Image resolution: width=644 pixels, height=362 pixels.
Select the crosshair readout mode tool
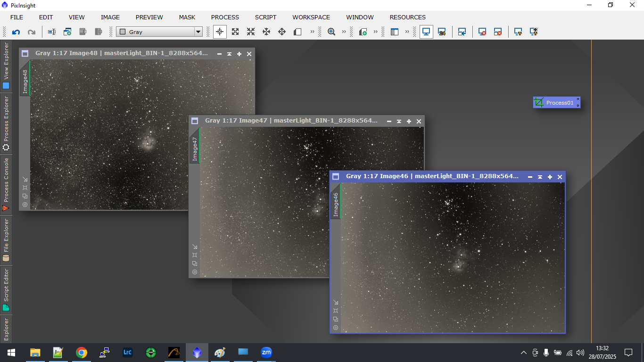pyautogui.click(x=220, y=32)
